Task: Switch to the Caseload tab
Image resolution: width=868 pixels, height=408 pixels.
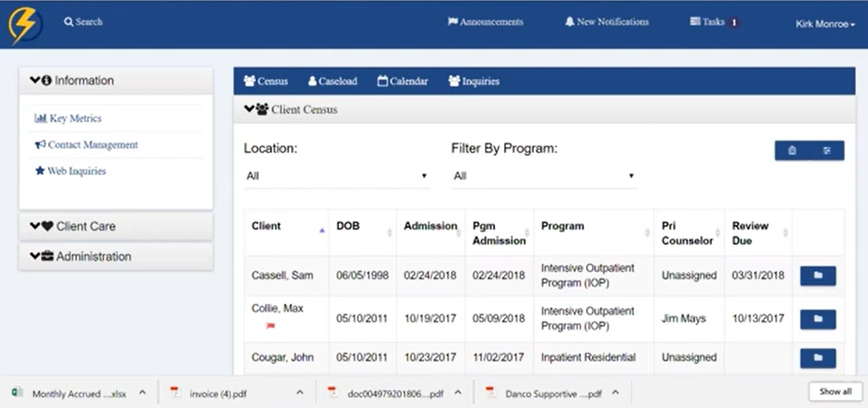Action: 332,81
